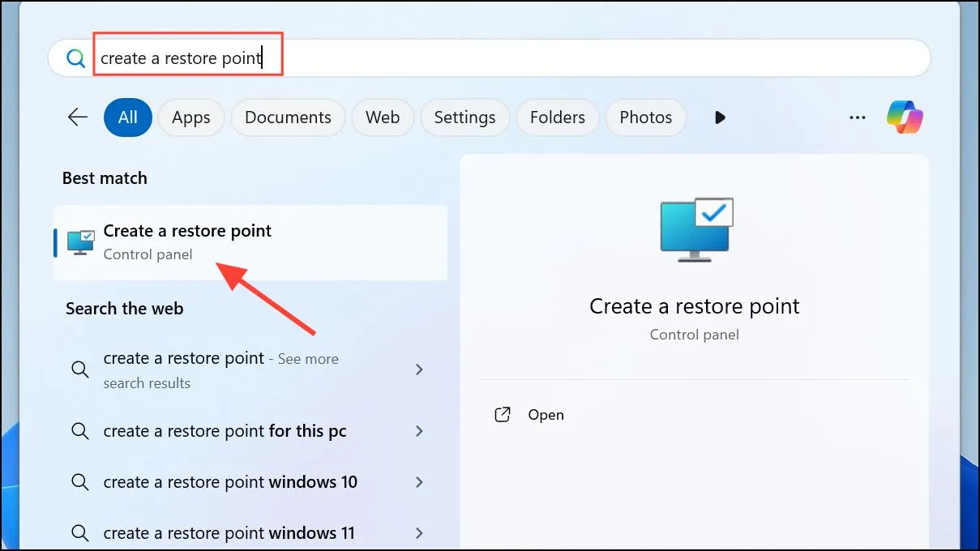Click inside the search text field
This screenshot has width=980, height=551.
489,58
